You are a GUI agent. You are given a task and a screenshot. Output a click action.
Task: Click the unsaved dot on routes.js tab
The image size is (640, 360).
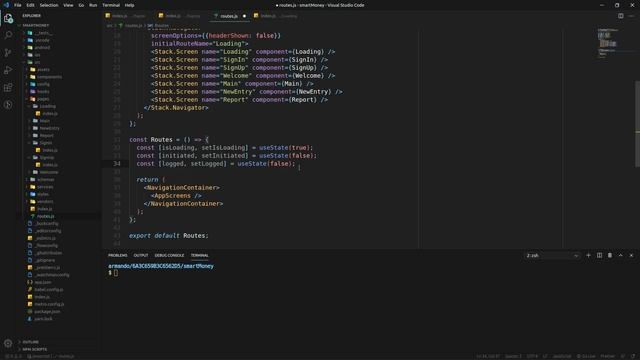click(x=244, y=16)
